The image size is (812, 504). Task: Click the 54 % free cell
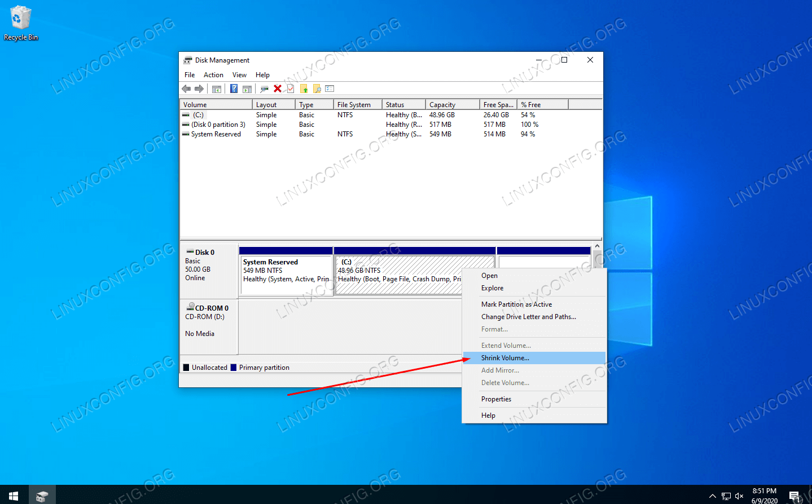528,115
